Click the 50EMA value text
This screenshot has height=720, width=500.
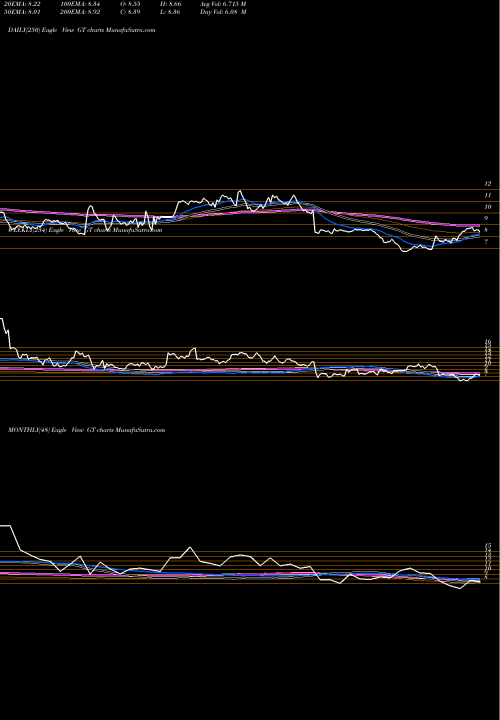coord(22,12)
